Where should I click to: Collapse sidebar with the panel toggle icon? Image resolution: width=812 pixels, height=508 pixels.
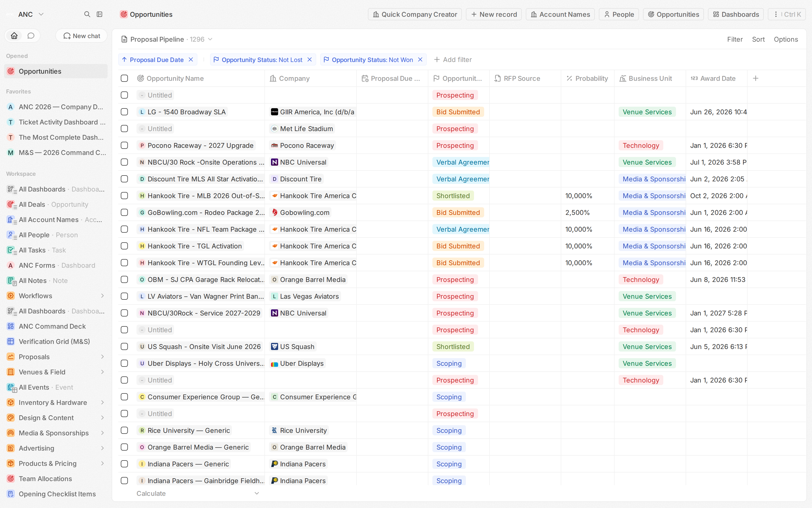point(99,14)
